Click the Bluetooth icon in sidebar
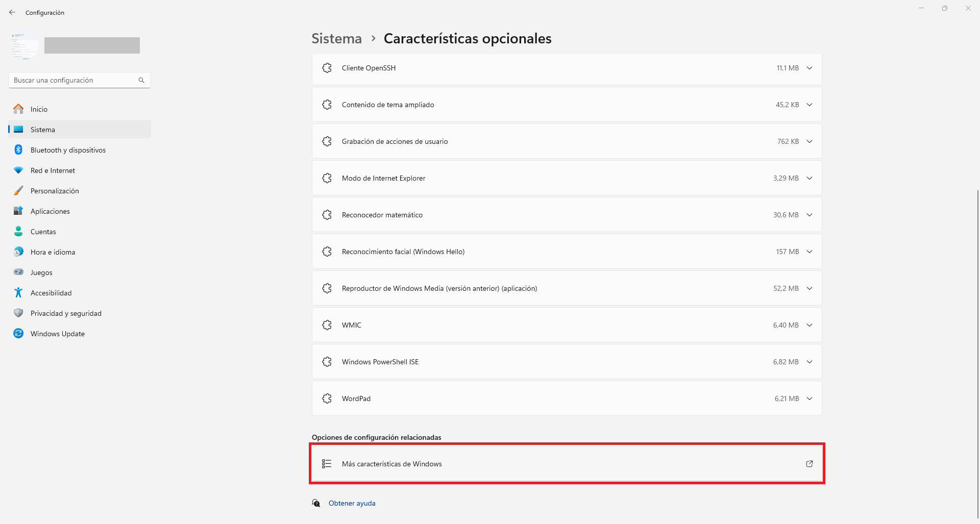Image resolution: width=980 pixels, height=524 pixels. point(18,149)
